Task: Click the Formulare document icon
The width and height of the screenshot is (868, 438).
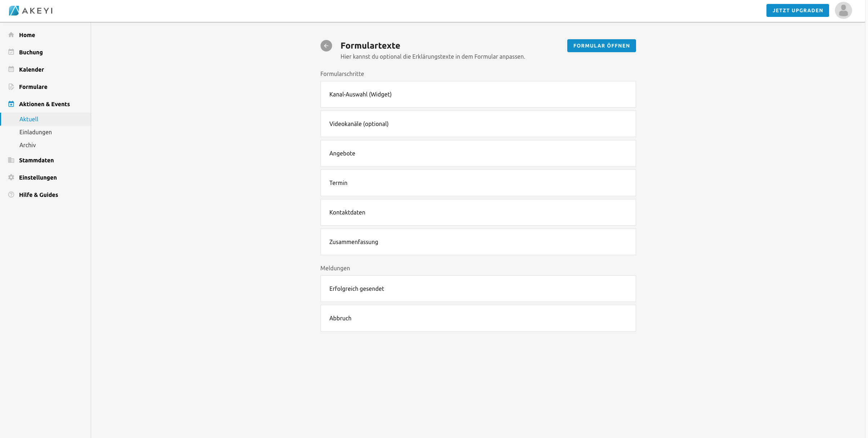Action: click(x=11, y=87)
